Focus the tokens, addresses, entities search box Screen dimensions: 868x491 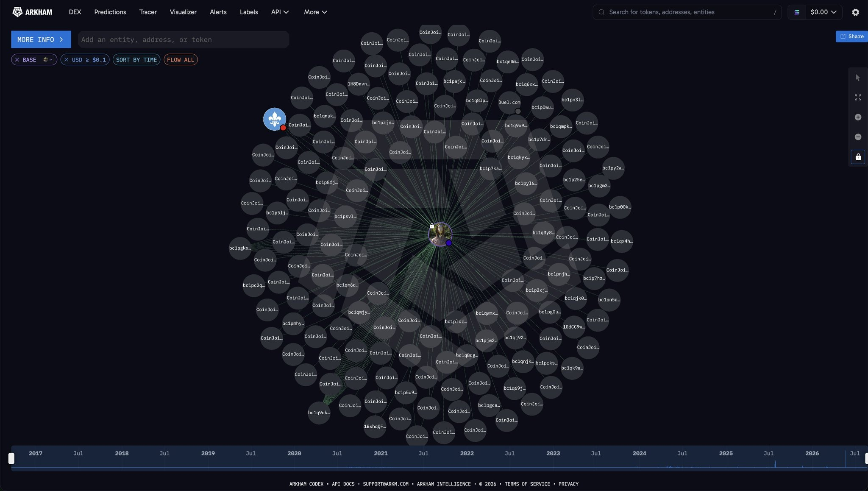tap(687, 12)
